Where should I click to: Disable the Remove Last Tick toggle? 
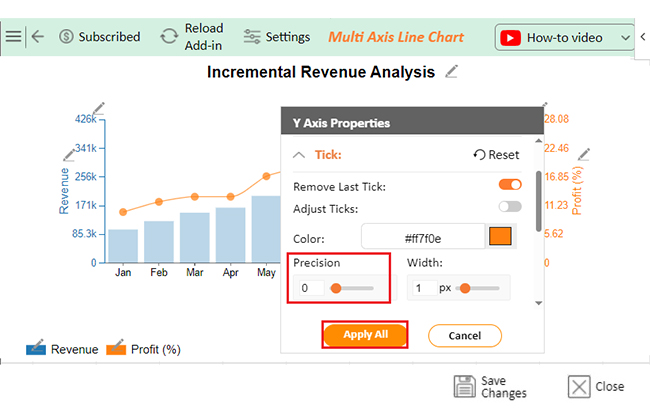[510, 185]
